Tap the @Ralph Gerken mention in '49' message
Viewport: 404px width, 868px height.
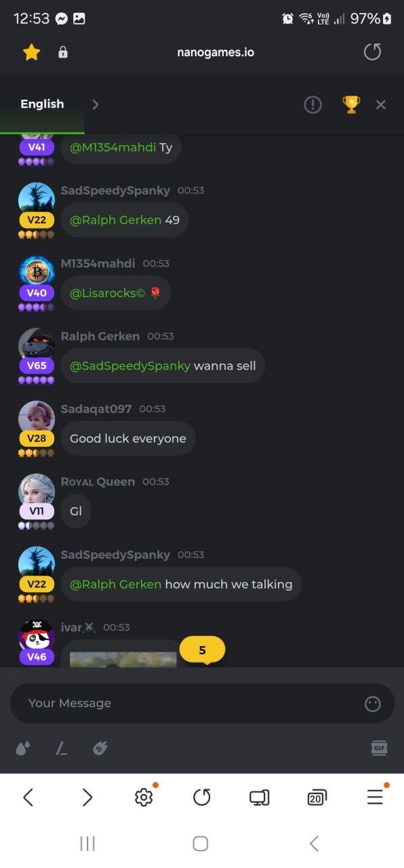click(x=116, y=220)
